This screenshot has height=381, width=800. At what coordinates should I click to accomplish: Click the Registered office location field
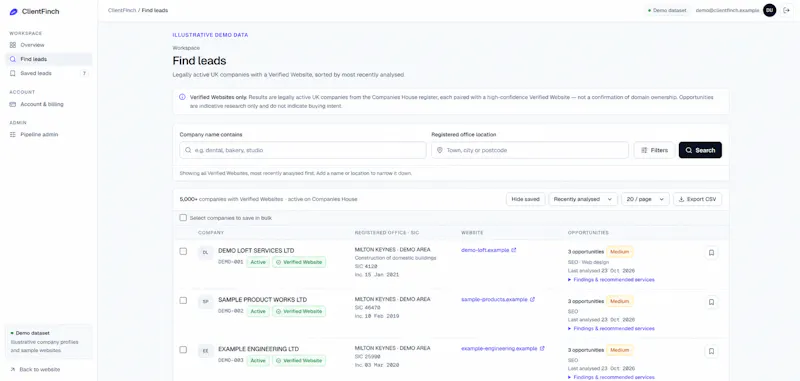(x=530, y=150)
